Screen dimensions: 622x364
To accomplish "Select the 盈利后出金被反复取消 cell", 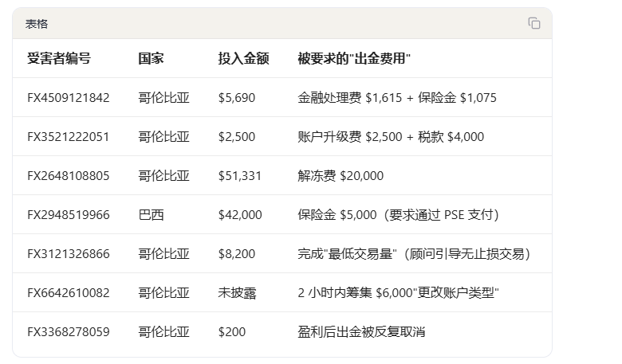I will pyautogui.click(x=361, y=332).
